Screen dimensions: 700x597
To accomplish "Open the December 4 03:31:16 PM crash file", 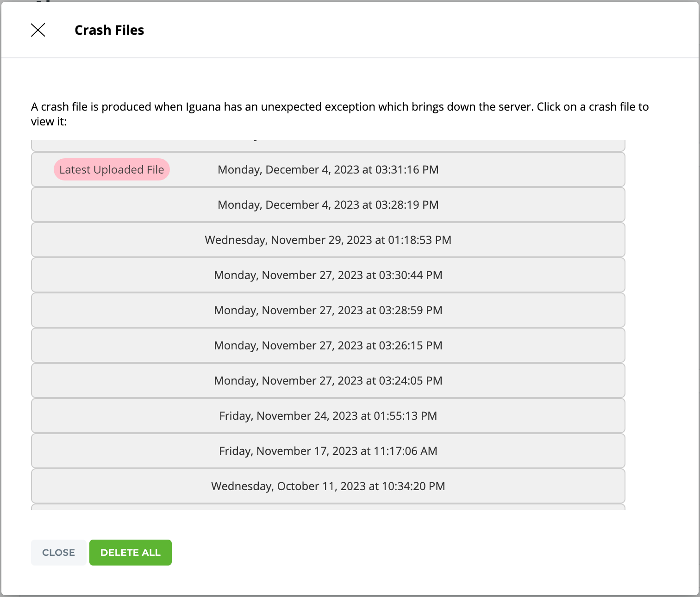I will coord(328,170).
